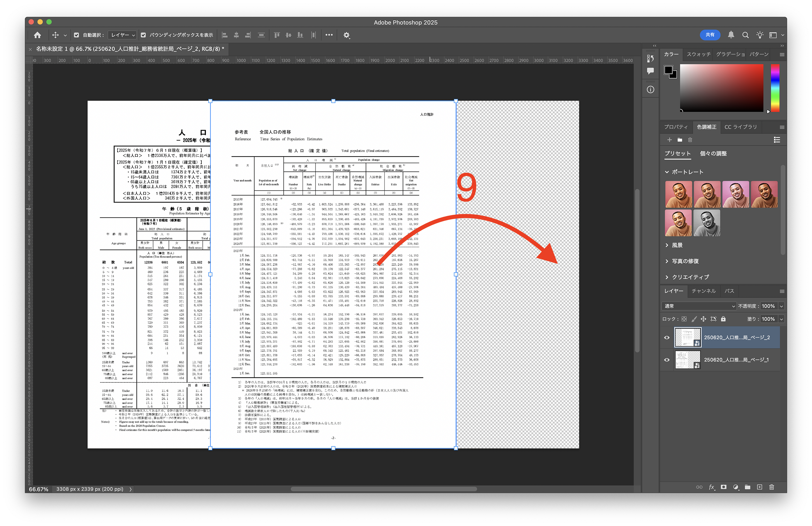Open the 通常 blend mode dropdown

point(699,306)
